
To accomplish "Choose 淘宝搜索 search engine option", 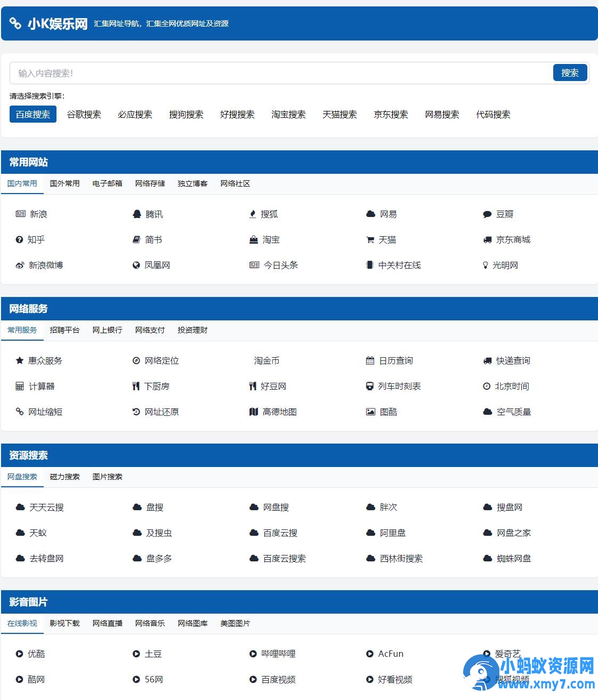I will 288,115.
